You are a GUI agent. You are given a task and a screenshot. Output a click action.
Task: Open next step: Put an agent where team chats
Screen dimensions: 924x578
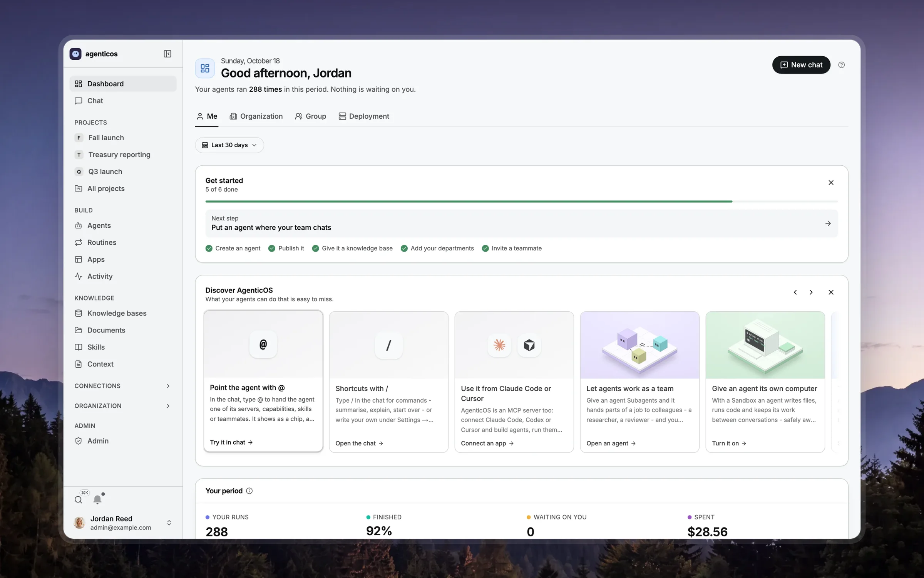coord(521,223)
